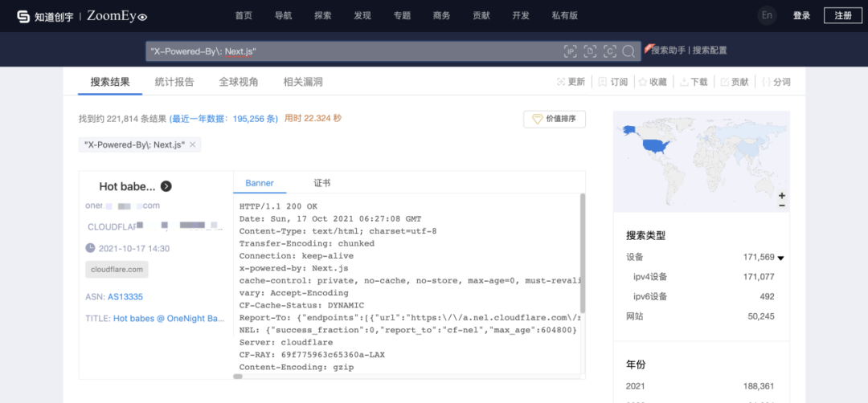Click the 注册 register button
The width and height of the screenshot is (868, 403).
[x=843, y=15]
